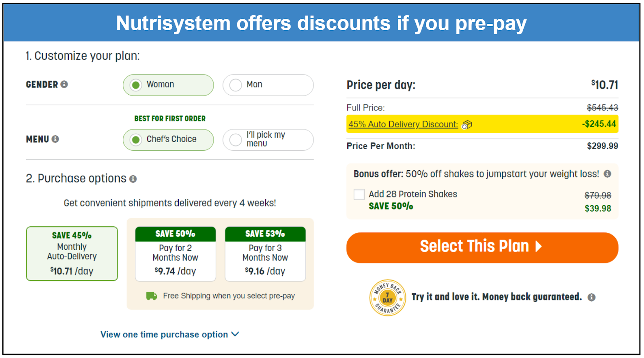Click the free shipping truck icon
This screenshot has width=644, height=358.
(x=151, y=296)
